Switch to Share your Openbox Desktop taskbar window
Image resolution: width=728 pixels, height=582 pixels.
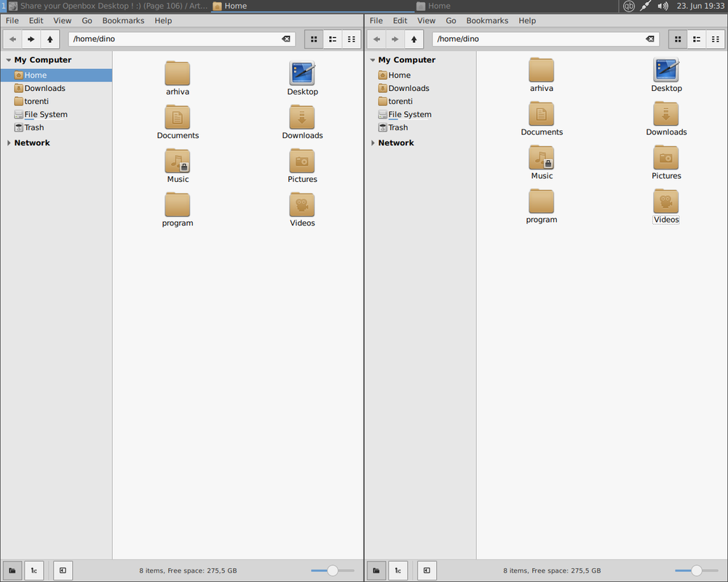coord(108,6)
